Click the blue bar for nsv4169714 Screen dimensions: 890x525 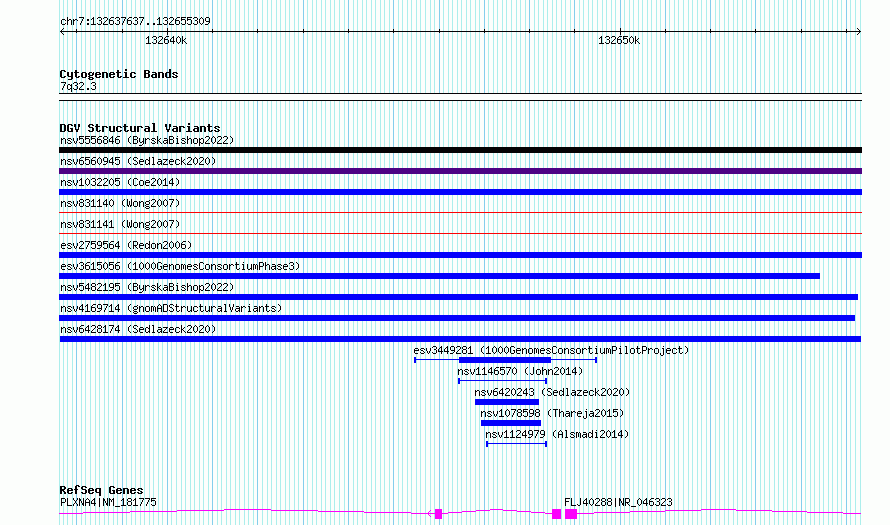pyautogui.click(x=457, y=318)
